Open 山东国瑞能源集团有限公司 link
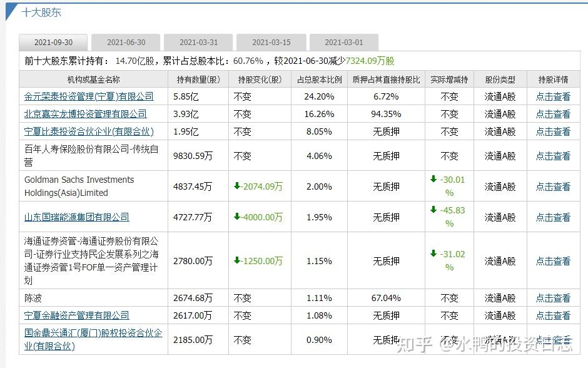The width and height of the screenshot is (588, 368). pos(77,217)
